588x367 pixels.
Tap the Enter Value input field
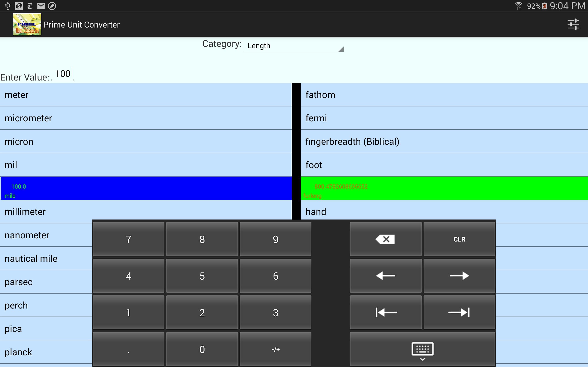[x=62, y=74]
